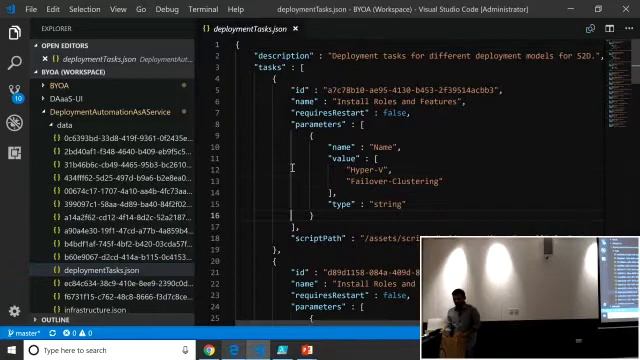640x360 pixels.
Task: Launch Chrome from the taskbar
Action: pos(209,350)
